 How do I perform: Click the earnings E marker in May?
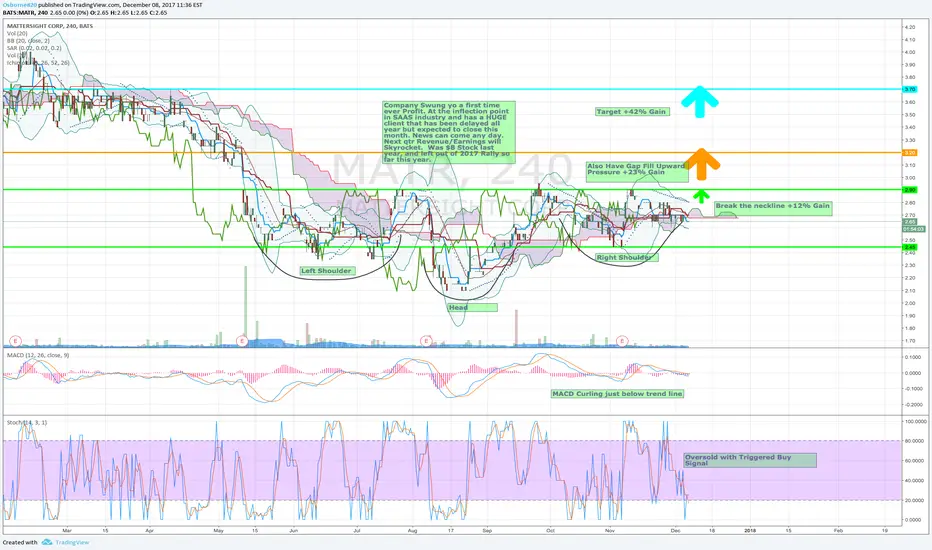click(x=242, y=341)
